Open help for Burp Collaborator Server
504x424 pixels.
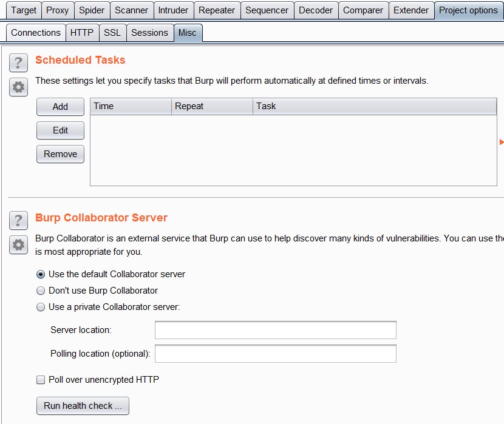coord(18,221)
